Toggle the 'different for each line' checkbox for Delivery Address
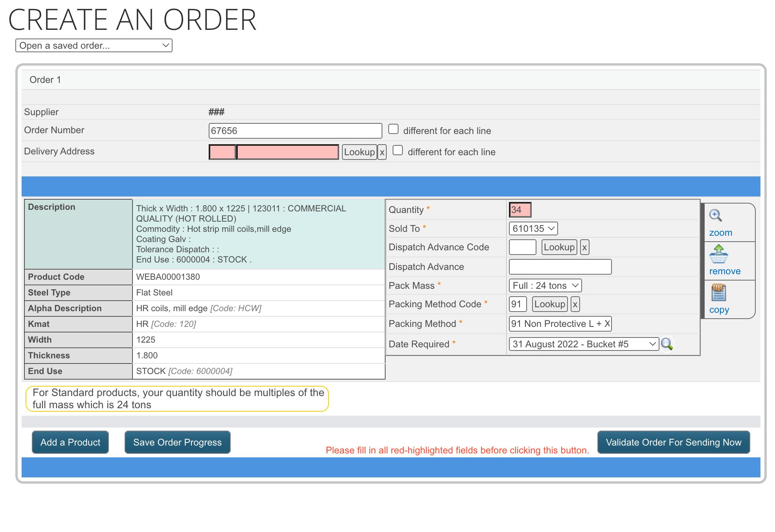 (397, 151)
